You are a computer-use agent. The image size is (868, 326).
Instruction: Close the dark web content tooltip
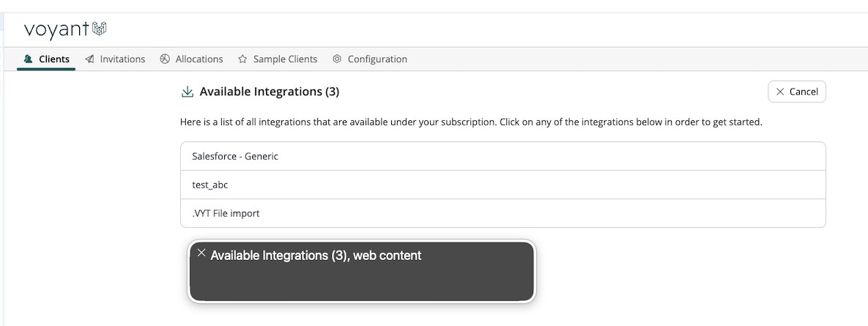(x=201, y=253)
